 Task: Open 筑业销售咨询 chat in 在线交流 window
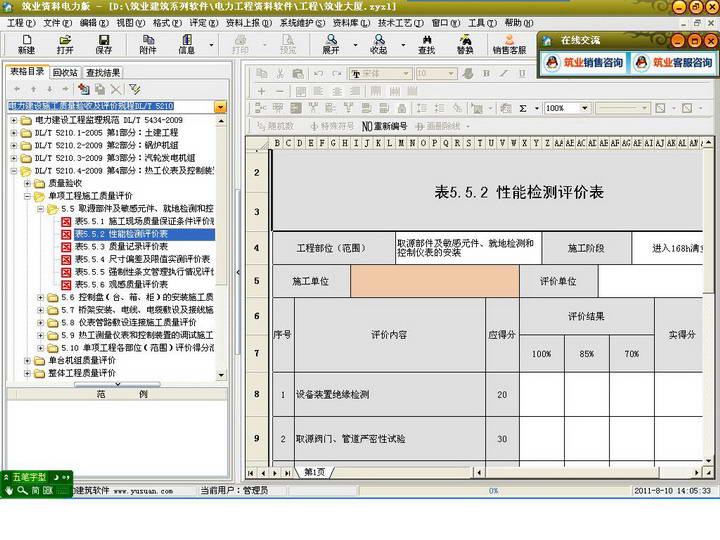tap(584, 62)
